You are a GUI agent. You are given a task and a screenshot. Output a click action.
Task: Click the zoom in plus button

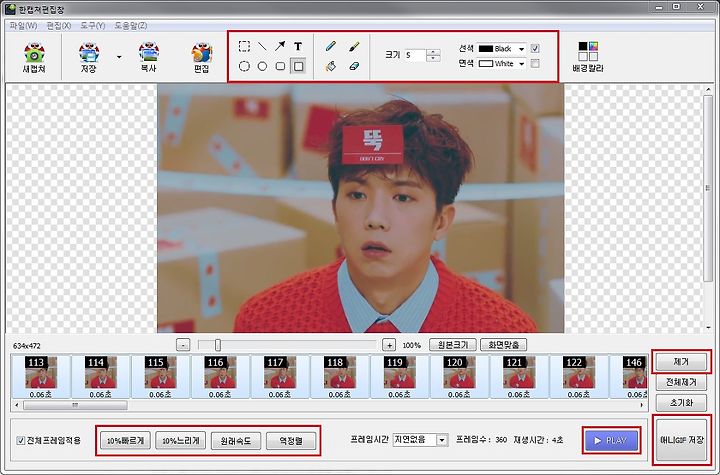click(389, 345)
